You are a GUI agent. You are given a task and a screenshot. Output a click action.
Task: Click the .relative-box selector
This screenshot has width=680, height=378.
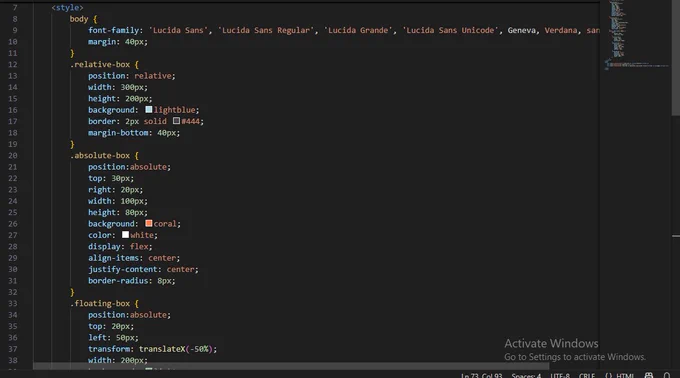pyautogui.click(x=100, y=64)
